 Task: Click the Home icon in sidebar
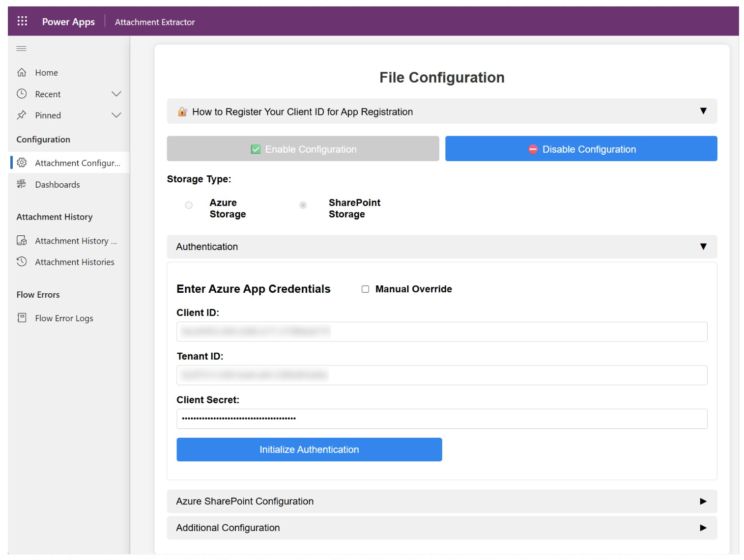point(22,73)
